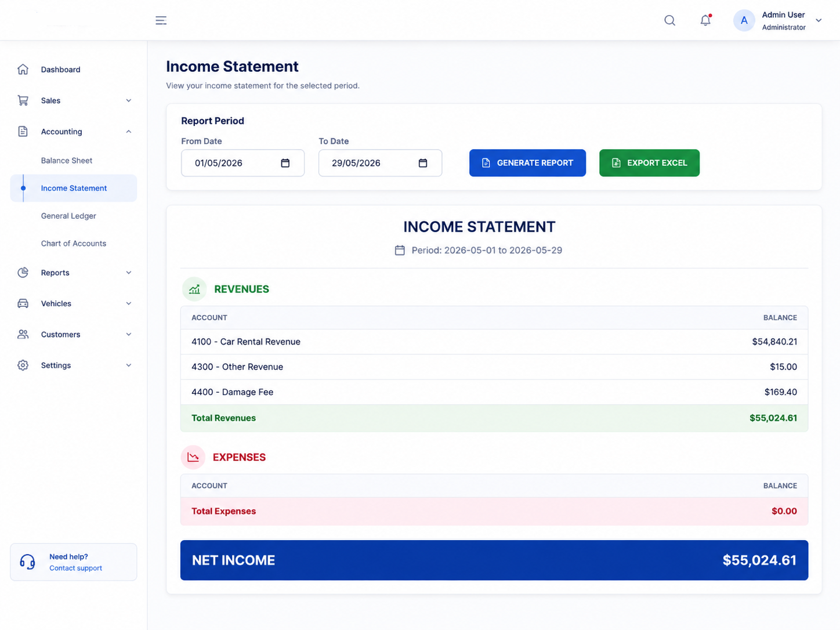Open the Reports sidebar section
Screen dimensions: 840x630
pyautogui.click(x=74, y=273)
